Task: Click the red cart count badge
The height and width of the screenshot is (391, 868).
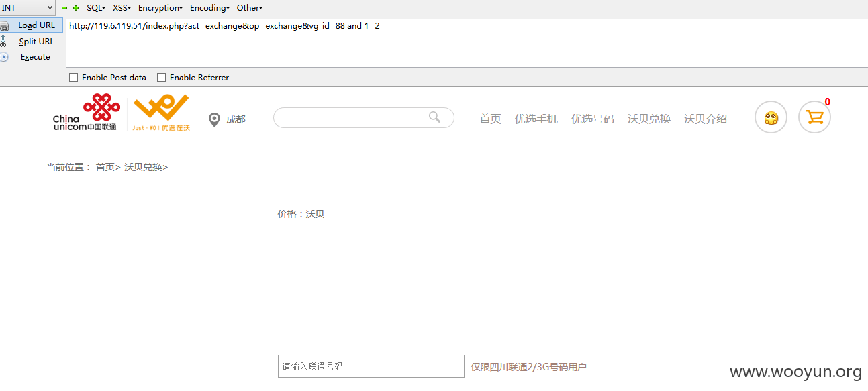Action: tap(828, 102)
